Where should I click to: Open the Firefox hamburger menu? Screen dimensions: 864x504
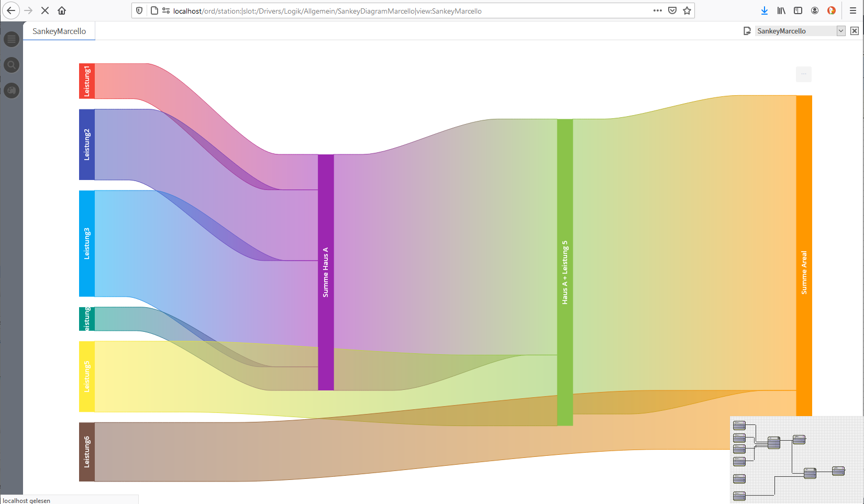(853, 10)
